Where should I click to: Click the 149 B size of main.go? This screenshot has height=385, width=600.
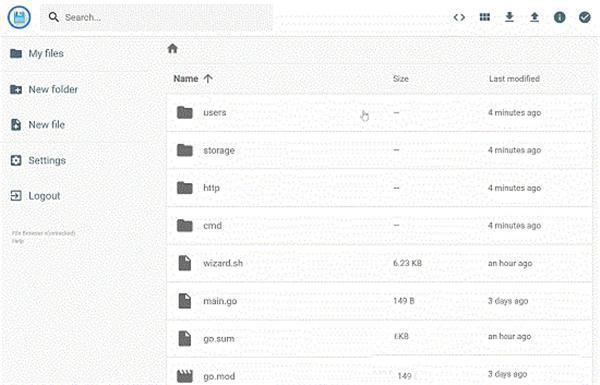[x=404, y=301]
